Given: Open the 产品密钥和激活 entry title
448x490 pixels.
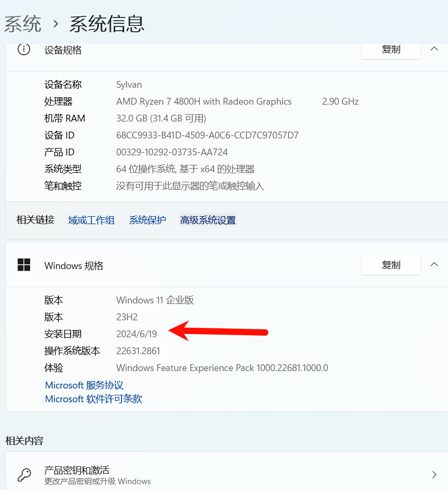Looking at the screenshot, I should coord(77,470).
